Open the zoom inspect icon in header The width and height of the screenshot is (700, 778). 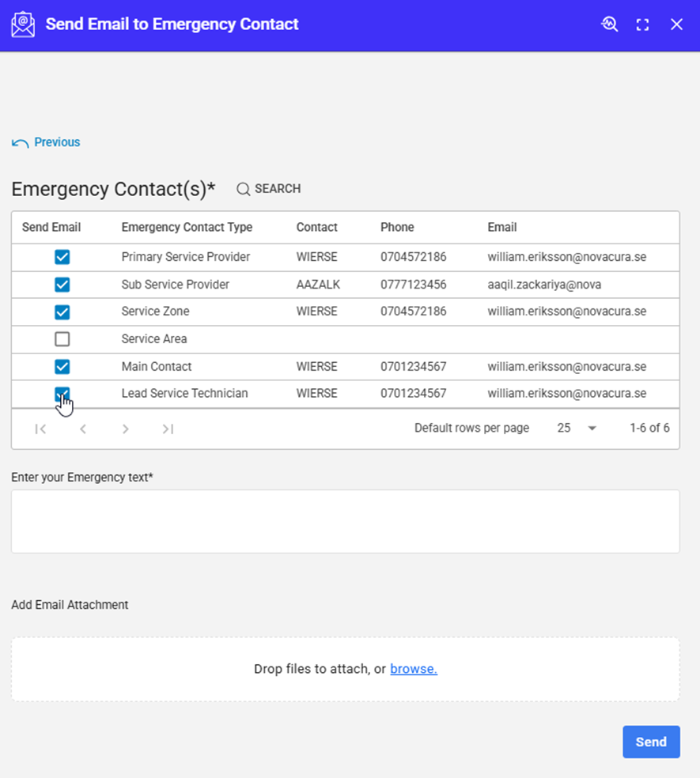pos(609,25)
